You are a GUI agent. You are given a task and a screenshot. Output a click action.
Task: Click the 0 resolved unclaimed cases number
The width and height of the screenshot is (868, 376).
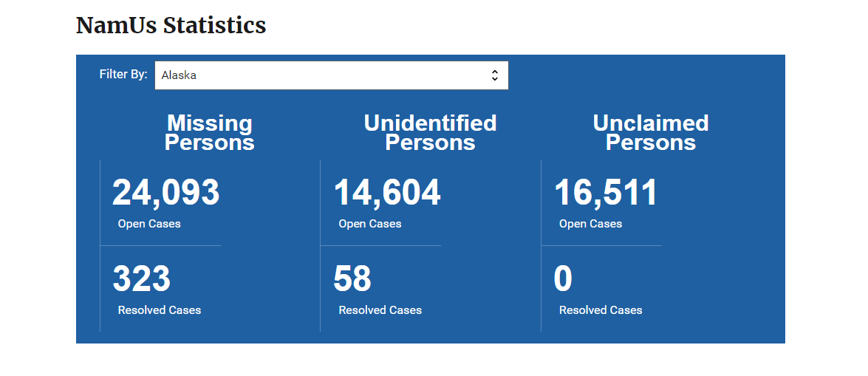tap(563, 279)
